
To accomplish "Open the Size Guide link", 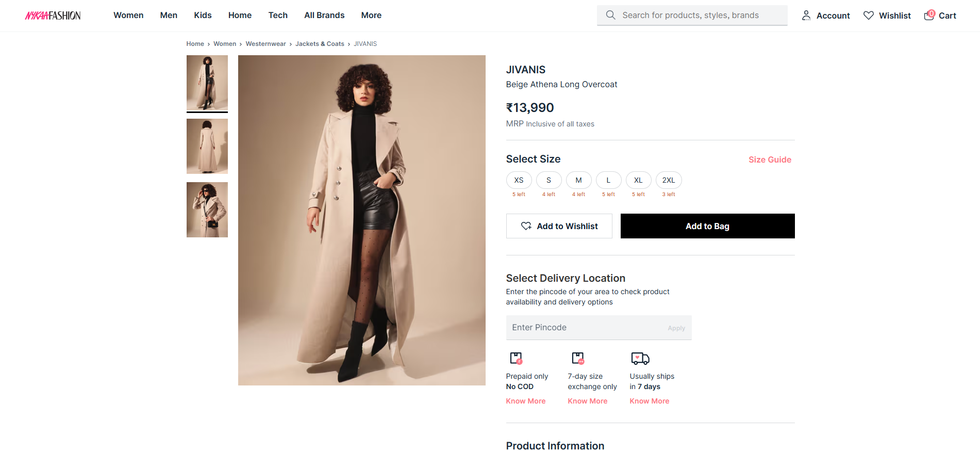I will [x=770, y=160].
